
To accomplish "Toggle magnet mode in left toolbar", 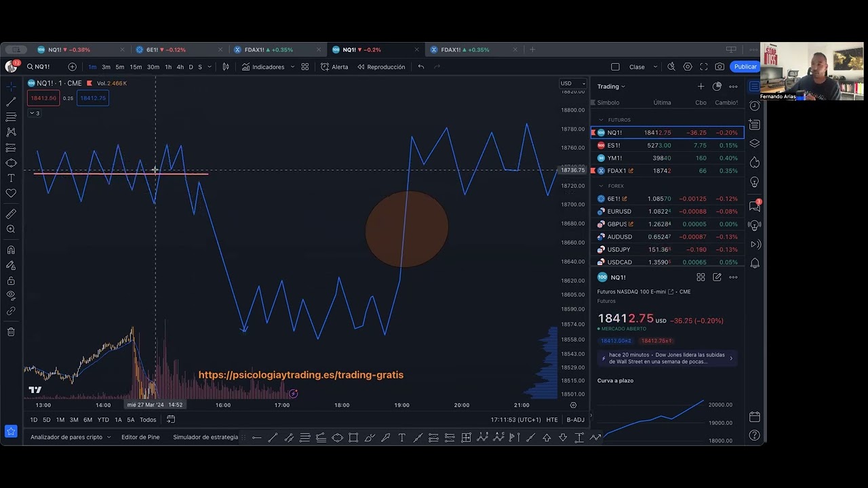I will click(x=11, y=250).
